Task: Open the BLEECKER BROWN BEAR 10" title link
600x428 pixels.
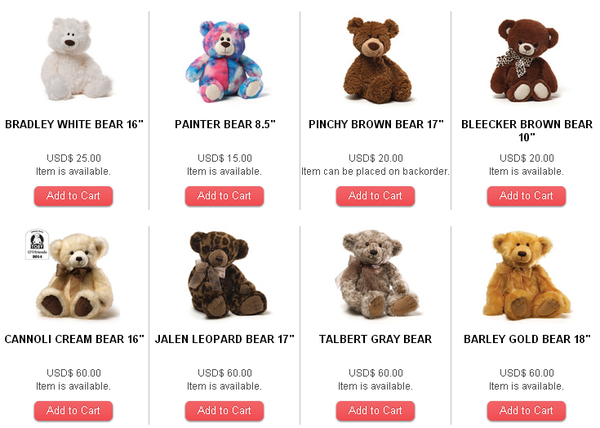Action: (x=527, y=130)
